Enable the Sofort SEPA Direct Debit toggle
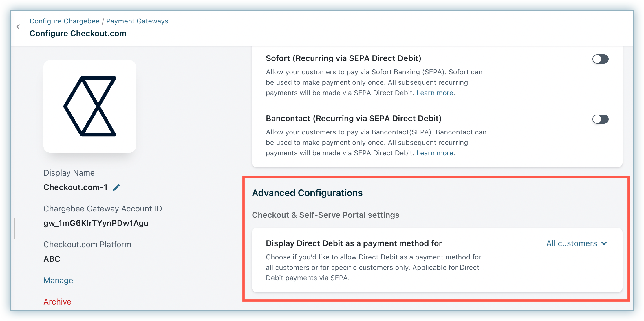The height and width of the screenshot is (321, 644). click(x=600, y=59)
